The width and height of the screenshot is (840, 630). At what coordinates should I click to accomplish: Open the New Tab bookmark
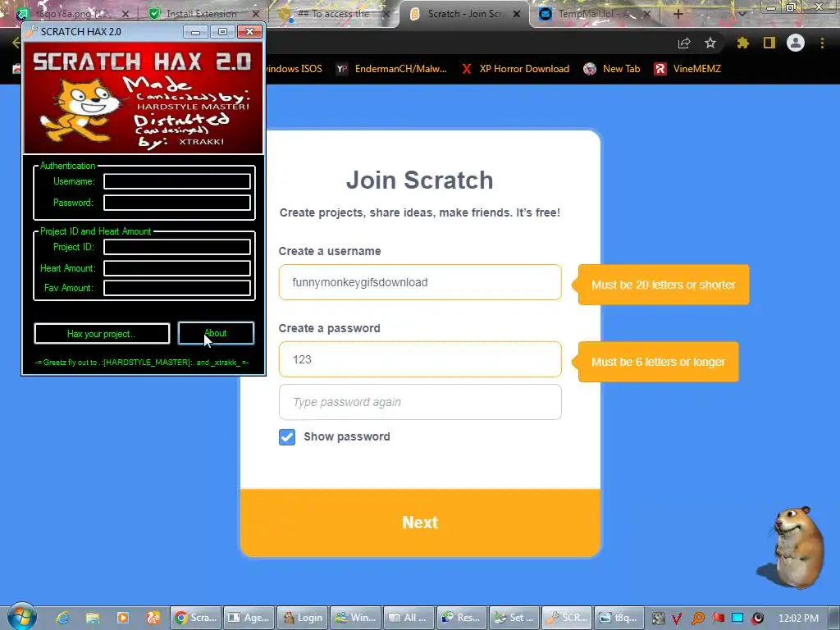612,69
